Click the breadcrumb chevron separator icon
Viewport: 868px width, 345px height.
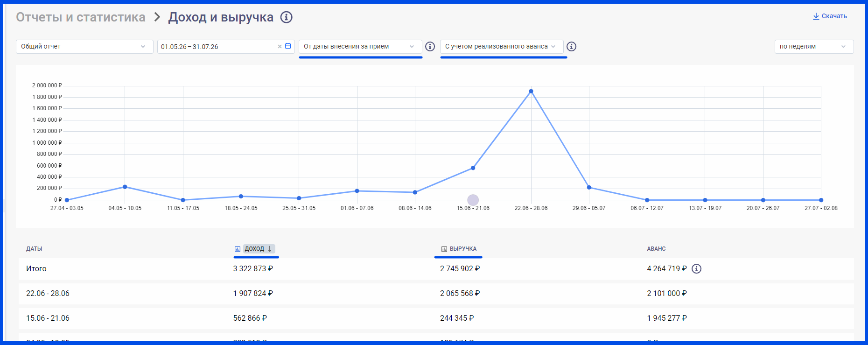[157, 17]
